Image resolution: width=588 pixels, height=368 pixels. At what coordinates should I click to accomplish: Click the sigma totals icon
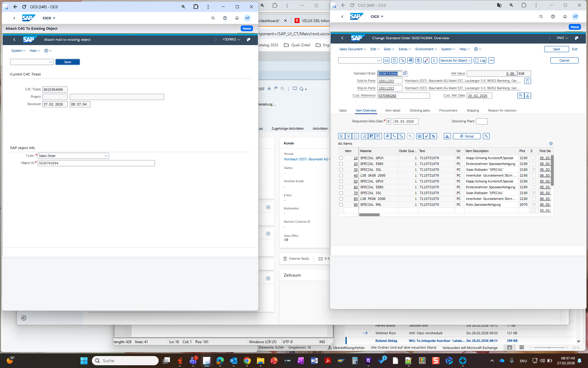(x=434, y=60)
